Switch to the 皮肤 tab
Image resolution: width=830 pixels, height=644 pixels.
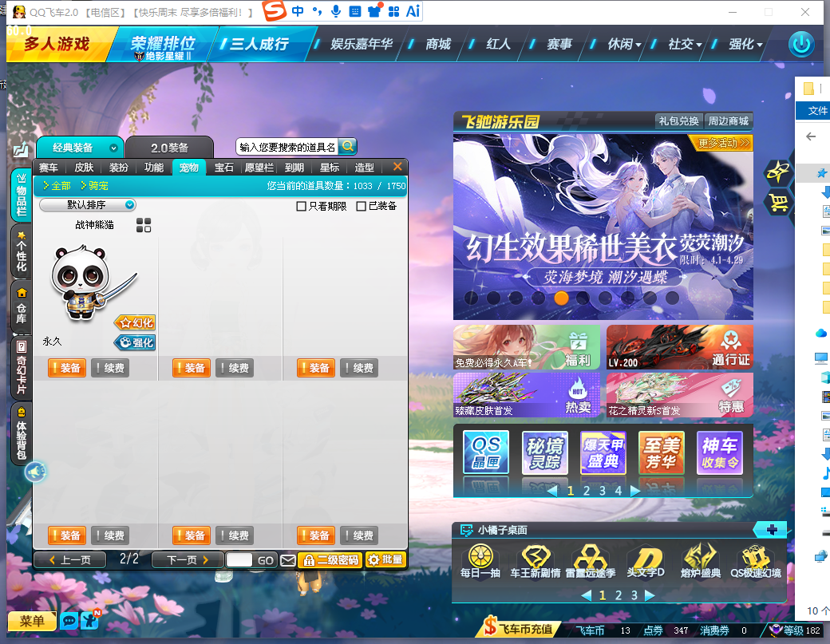84,168
